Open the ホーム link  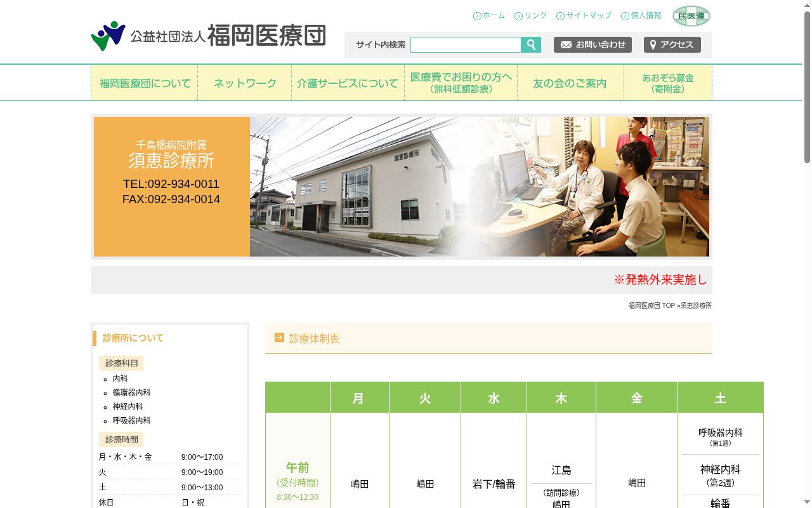(489, 16)
